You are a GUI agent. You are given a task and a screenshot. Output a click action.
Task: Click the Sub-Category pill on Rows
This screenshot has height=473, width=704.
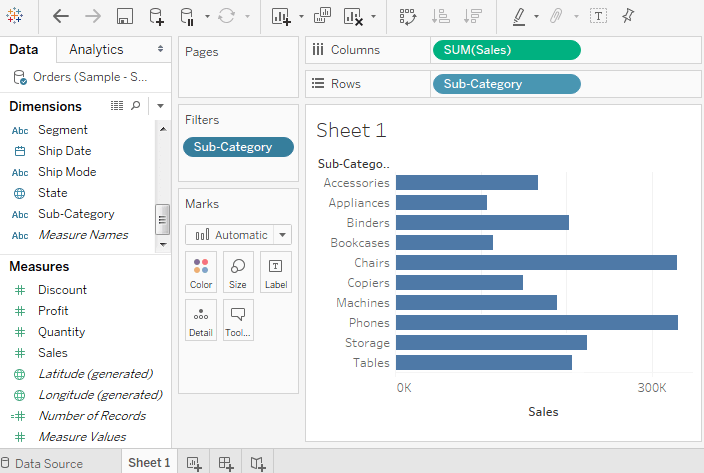click(506, 84)
